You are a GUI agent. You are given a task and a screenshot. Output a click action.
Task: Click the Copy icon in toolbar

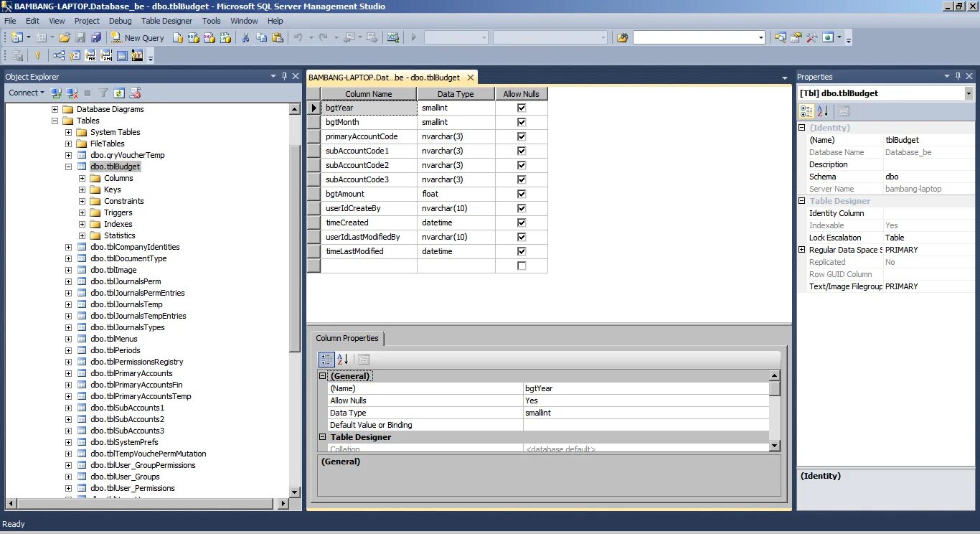pyautogui.click(x=261, y=37)
